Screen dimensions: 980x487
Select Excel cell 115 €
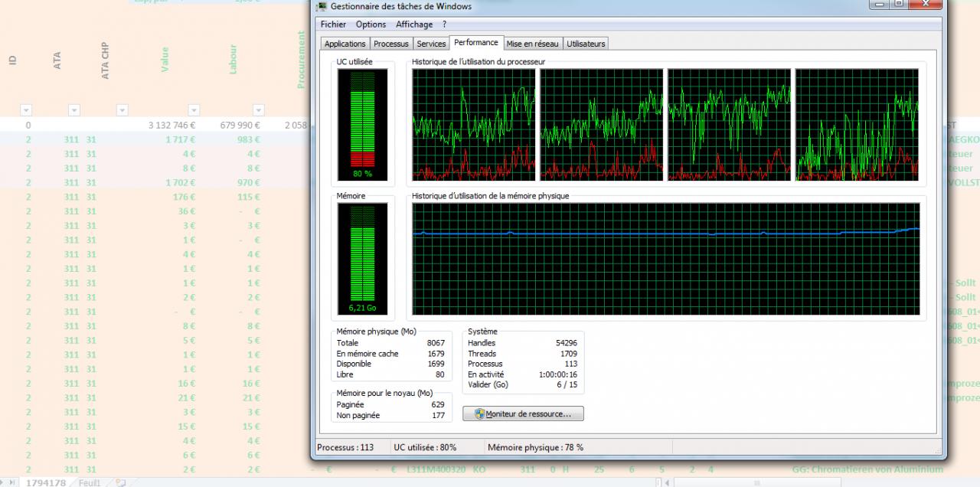[x=250, y=197]
